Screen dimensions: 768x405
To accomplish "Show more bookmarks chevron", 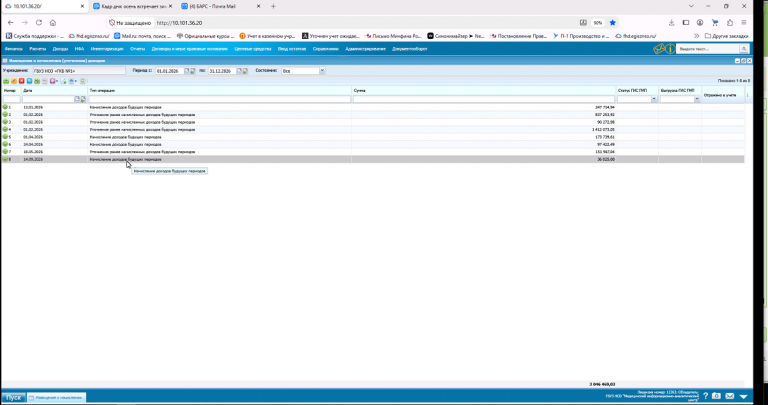I will point(696,36).
